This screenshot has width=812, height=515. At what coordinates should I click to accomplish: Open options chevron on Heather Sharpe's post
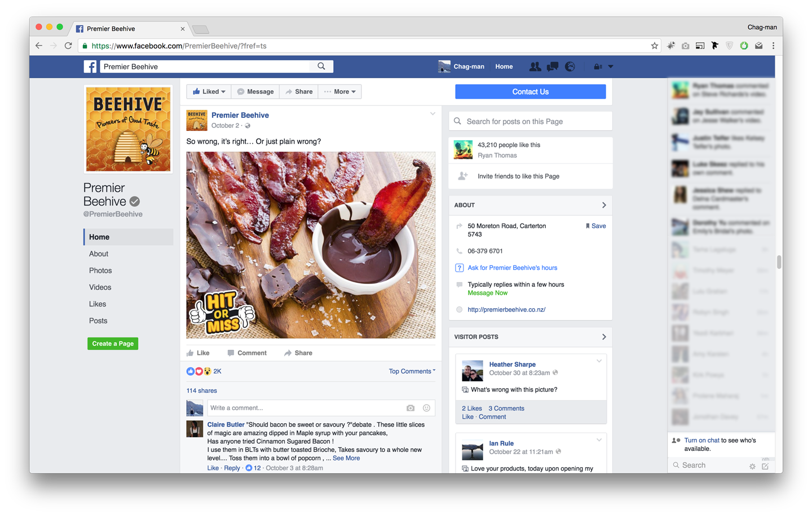[599, 361]
